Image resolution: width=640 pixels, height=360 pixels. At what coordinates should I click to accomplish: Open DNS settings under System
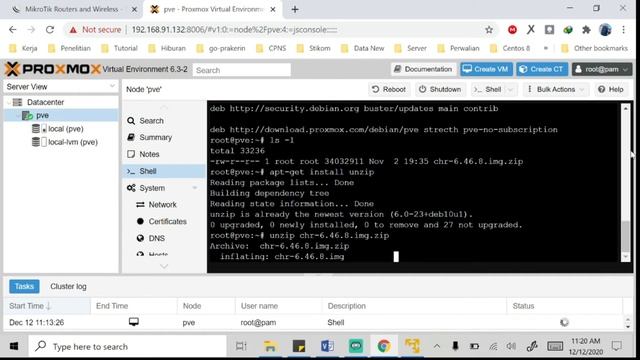[157, 238]
